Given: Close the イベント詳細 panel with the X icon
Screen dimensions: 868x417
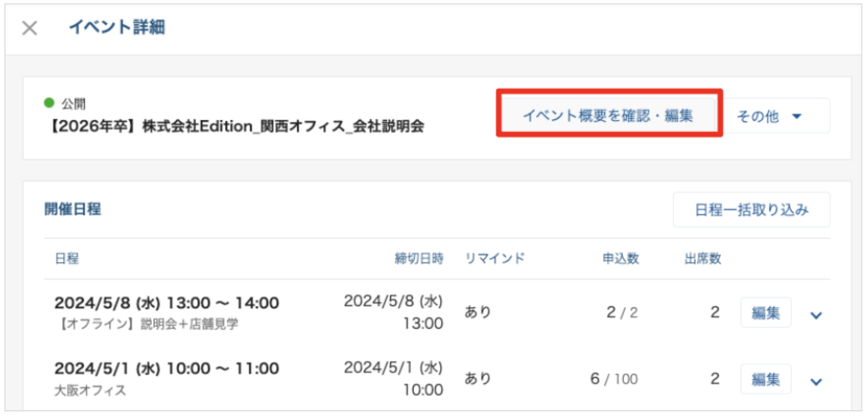Looking at the screenshot, I should tap(29, 28).
